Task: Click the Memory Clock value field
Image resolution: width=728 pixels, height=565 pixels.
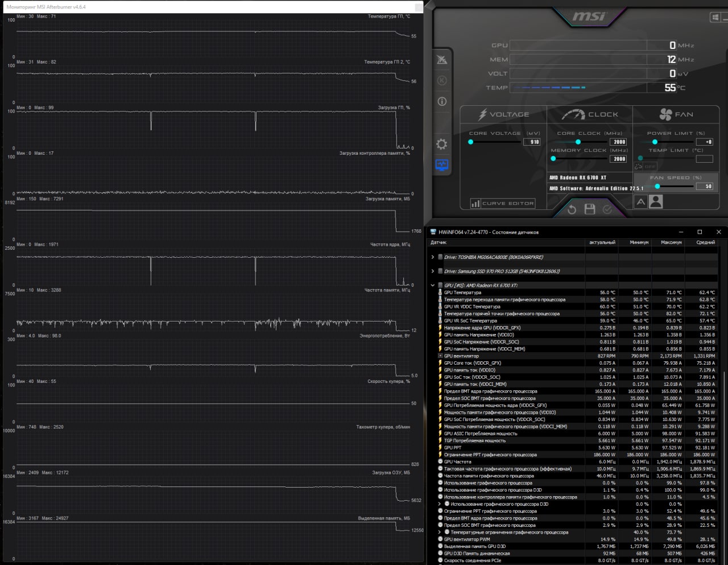Action: pos(619,159)
